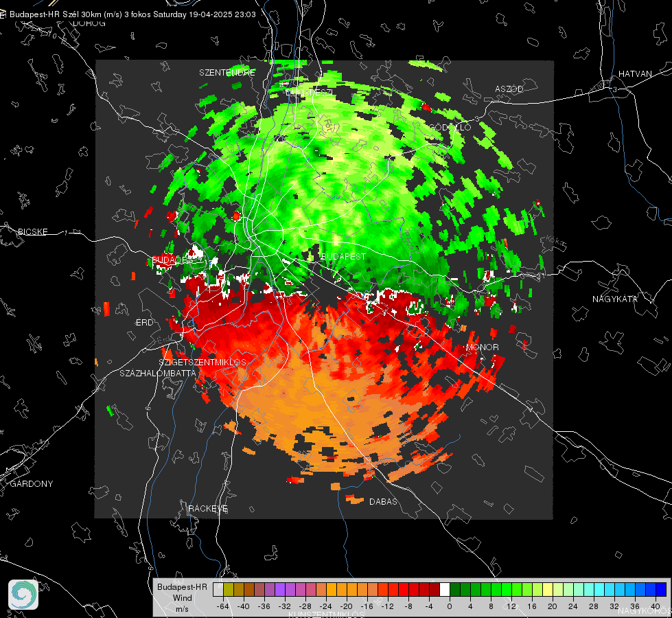This screenshot has width=672, height=618.
Task: Click the 32 legend value
Action: [614, 606]
